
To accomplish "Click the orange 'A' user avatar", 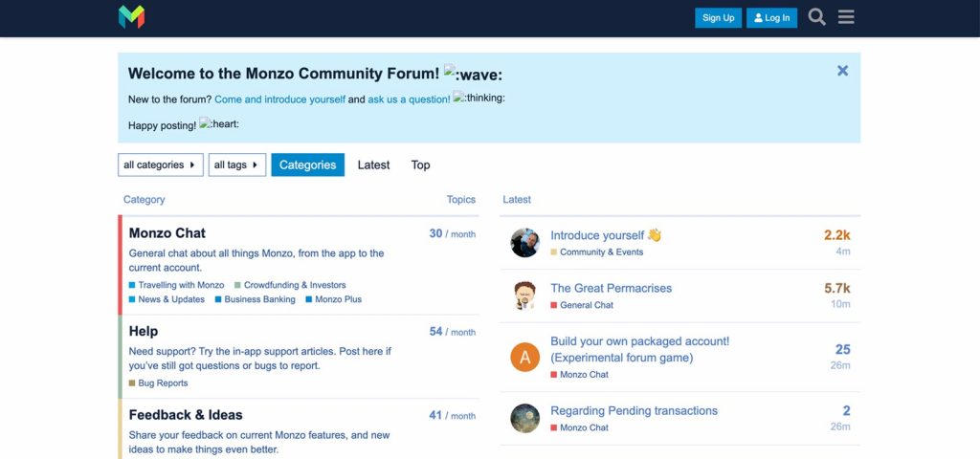I will pos(524,358).
